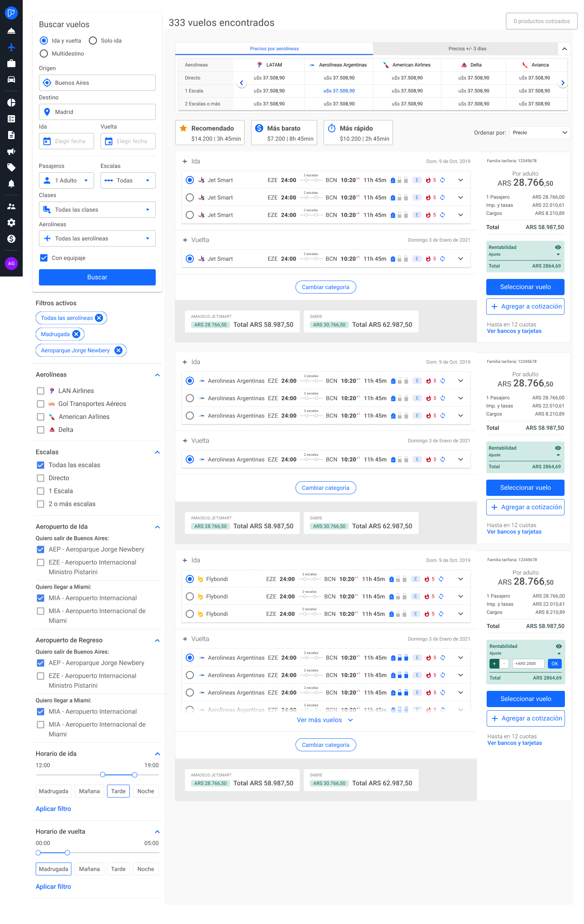This screenshot has width=584, height=924.
Task: Open the promotions megaphone sidebar icon
Action: [11, 151]
